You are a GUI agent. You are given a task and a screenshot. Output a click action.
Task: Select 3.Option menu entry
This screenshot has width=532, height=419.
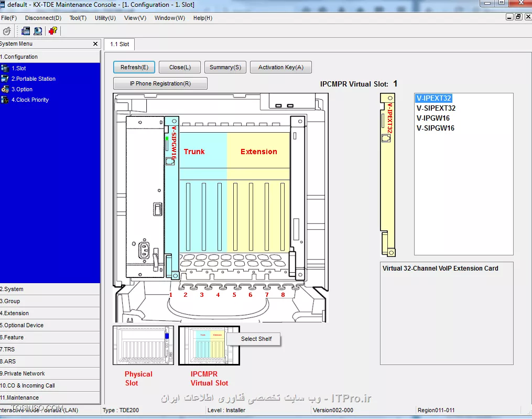(22, 89)
